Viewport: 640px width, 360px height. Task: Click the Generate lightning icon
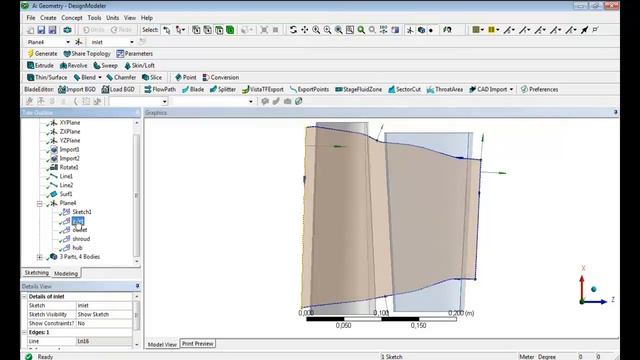click(x=30, y=53)
